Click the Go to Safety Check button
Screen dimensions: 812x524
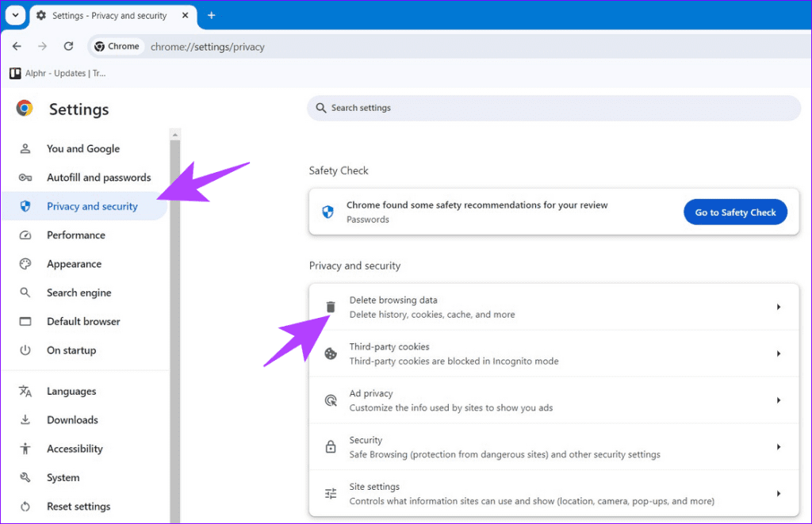(x=735, y=212)
